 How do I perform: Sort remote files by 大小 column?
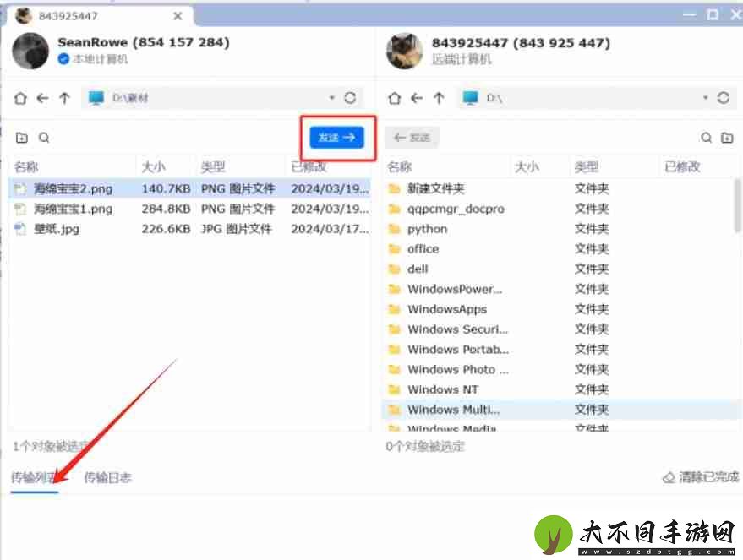pos(527,166)
